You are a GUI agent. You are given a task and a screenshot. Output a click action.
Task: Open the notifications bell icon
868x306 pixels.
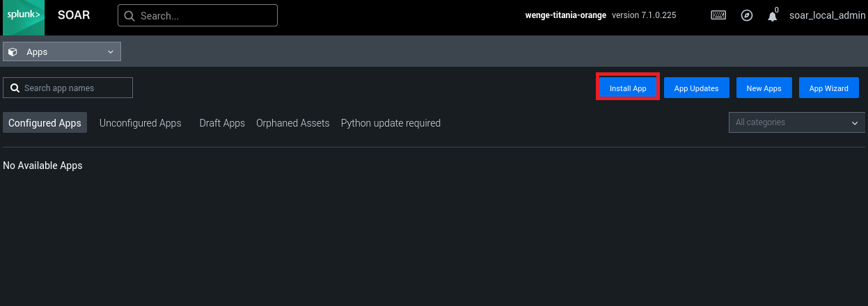pyautogui.click(x=772, y=17)
